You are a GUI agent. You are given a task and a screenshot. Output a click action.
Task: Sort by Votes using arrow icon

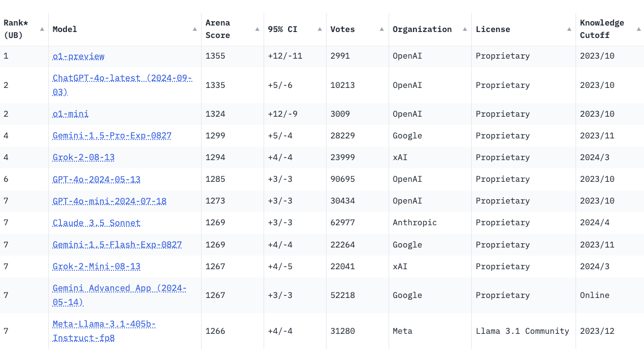(382, 29)
